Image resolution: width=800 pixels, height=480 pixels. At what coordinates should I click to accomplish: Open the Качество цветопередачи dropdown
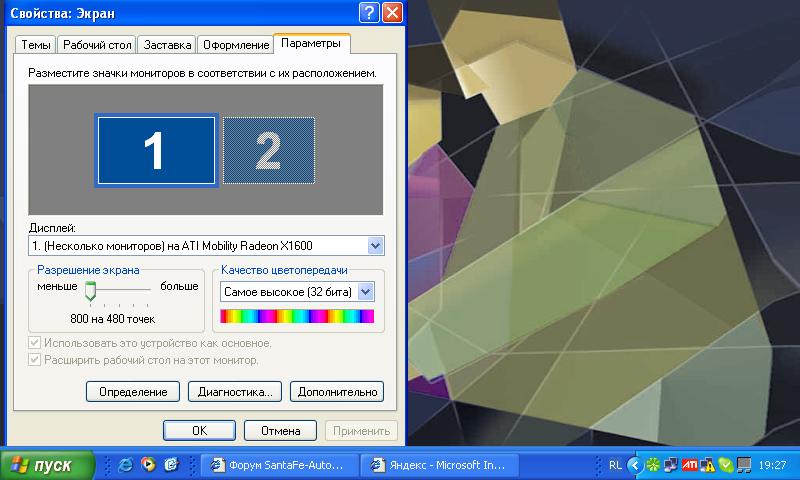[x=365, y=291]
